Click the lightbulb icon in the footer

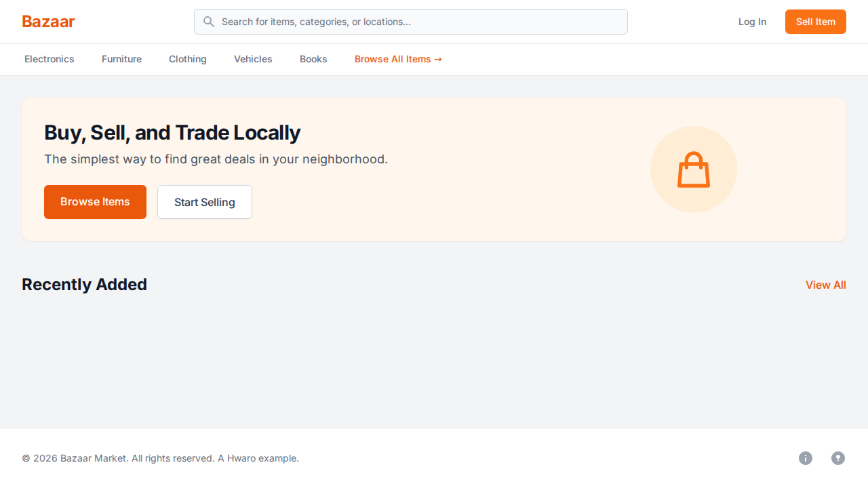click(x=838, y=458)
